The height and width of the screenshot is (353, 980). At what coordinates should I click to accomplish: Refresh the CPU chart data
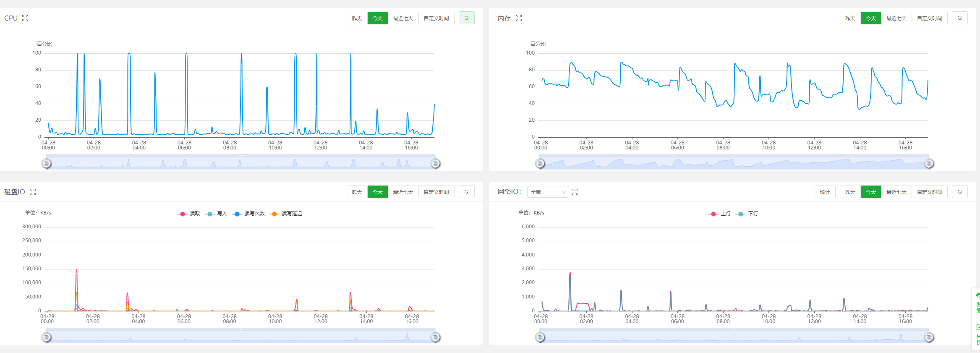pos(466,18)
